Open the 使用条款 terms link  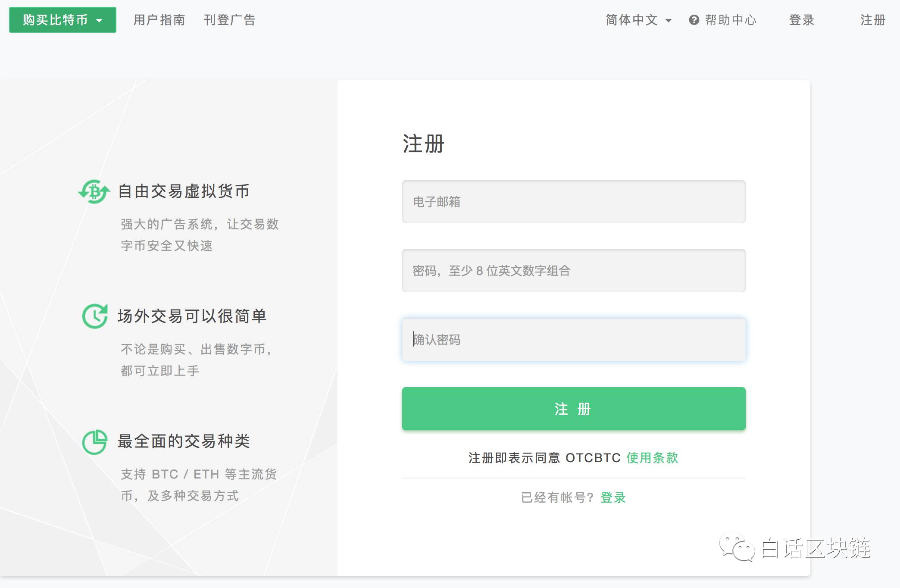pyautogui.click(x=652, y=458)
